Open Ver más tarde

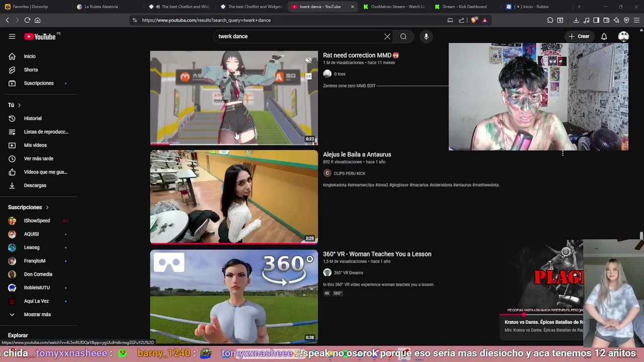click(x=38, y=158)
